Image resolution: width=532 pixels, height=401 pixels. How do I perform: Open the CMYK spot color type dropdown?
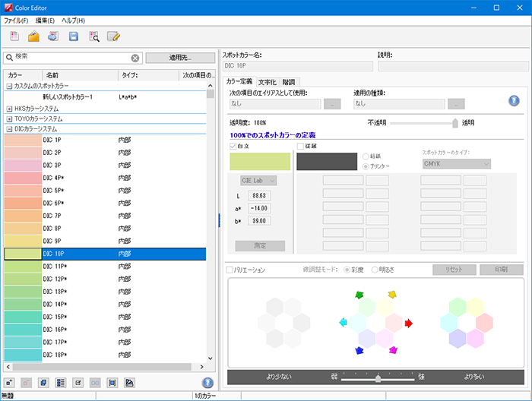(456, 164)
